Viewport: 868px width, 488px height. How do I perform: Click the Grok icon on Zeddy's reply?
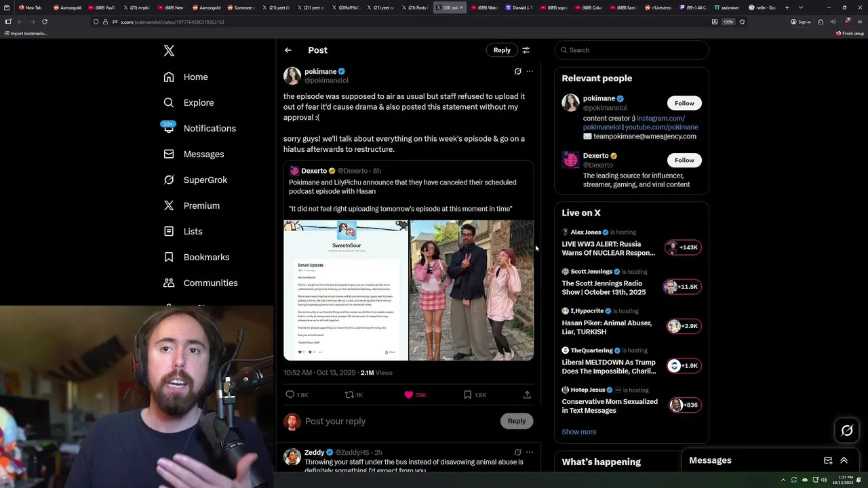click(x=517, y=452)
